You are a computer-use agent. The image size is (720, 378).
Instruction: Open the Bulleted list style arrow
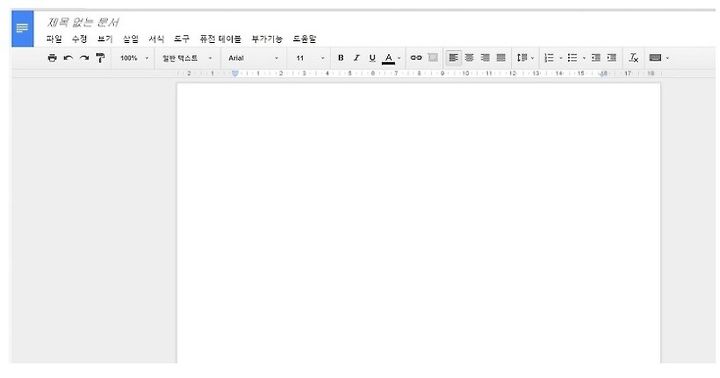[584, 58]
